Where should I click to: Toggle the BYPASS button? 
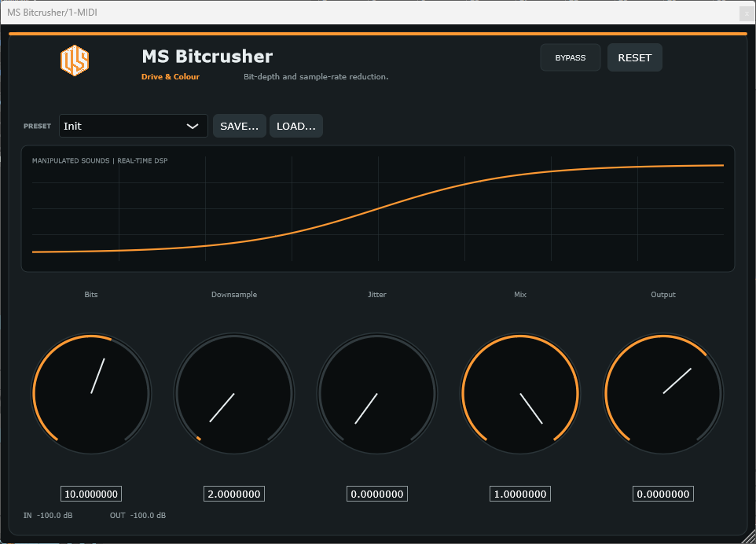(571, 57)
